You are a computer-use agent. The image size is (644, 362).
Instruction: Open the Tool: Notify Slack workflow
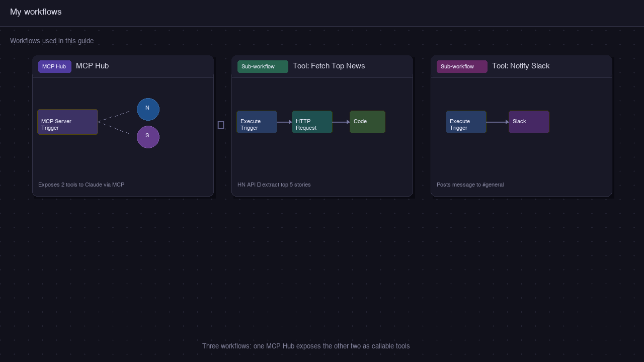coord(520,66)
